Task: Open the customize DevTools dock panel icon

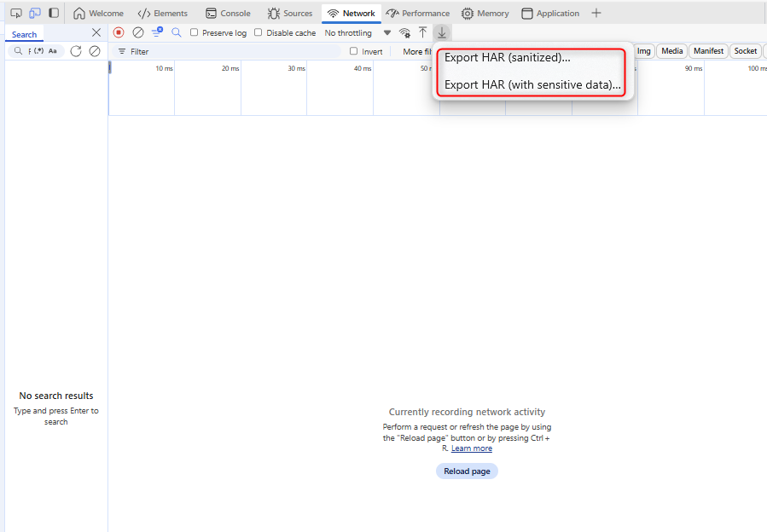Action: click(x=54, y=13)
